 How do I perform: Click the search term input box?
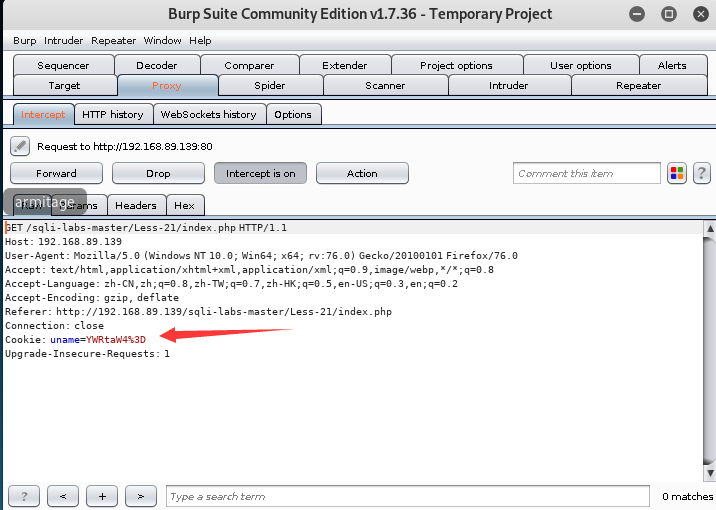(407, 496)
